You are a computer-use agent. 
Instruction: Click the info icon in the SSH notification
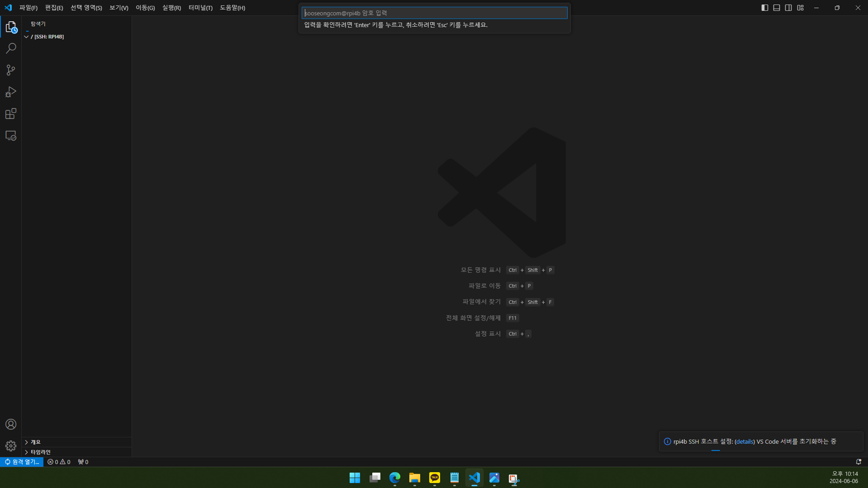pos(667,441)
